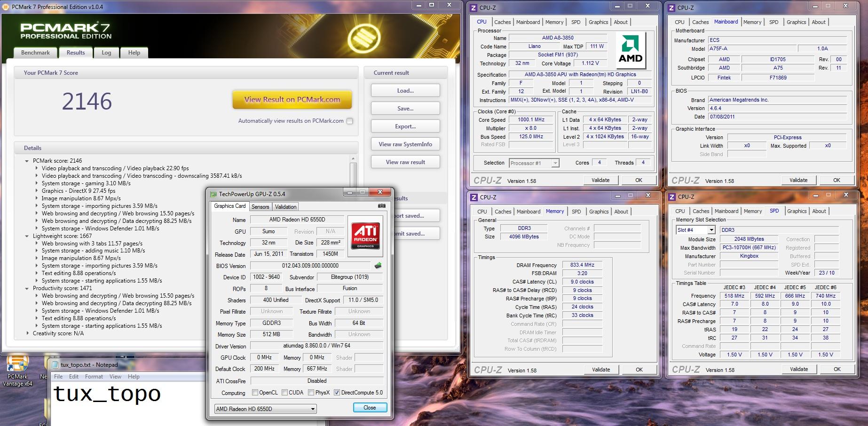This screenshot has height=426, width=868.
Task: Expand Text editing 8.88 operations/s under Lightweight
Action: (36, 273)
